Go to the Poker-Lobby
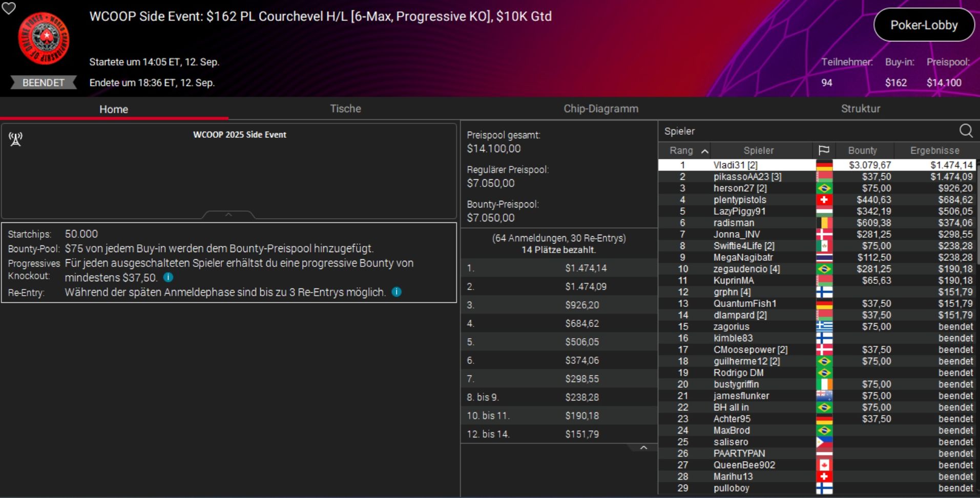 coord(924,25)
